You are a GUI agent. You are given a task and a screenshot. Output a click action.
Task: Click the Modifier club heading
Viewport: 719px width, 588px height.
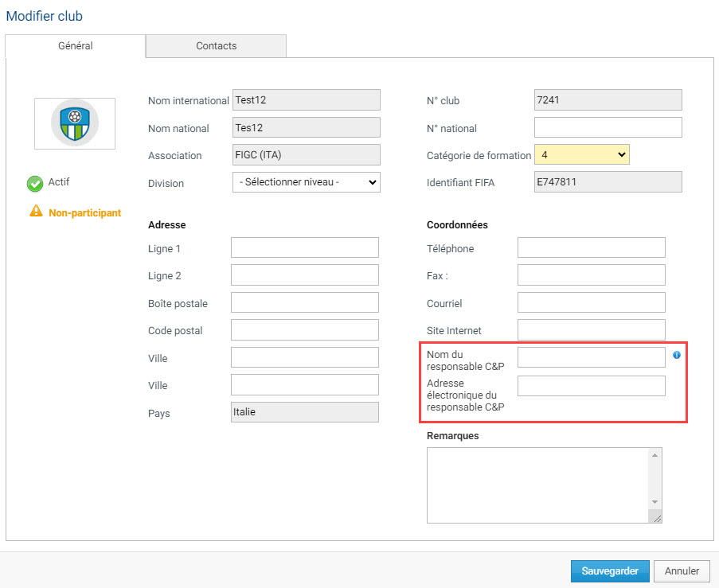click(44, 16)
